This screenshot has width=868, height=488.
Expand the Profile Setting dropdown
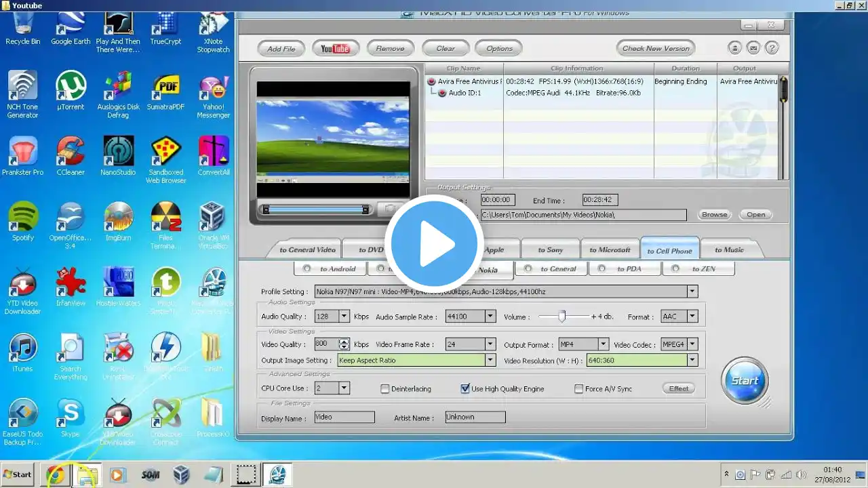pos(692,291)
